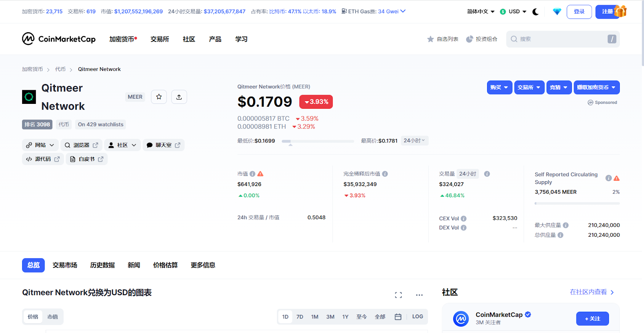Viewport: 644px width, 333px height.
Task: Follow CoinMarketCap with 关注 button
Action: click(x=592, y=319)
